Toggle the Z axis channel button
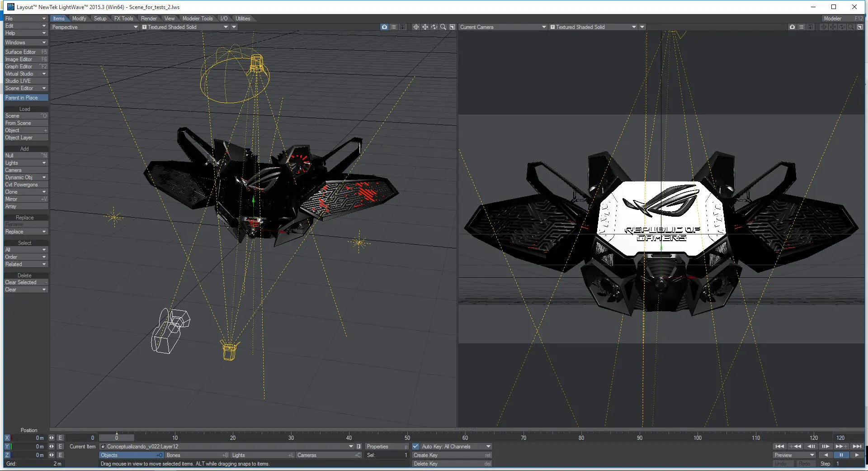This screenshot has width=868, height=471. 7,455
